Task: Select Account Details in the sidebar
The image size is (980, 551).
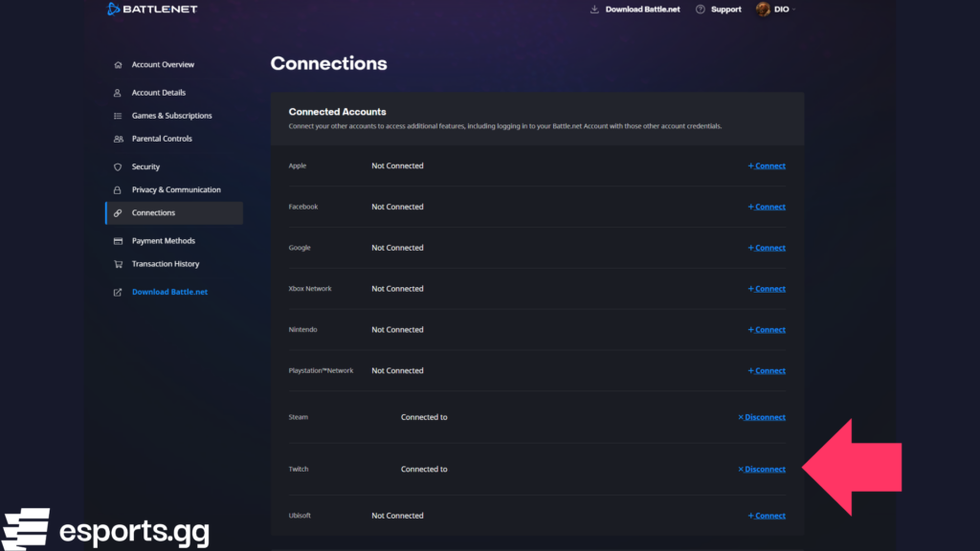Action: point(159,92)
